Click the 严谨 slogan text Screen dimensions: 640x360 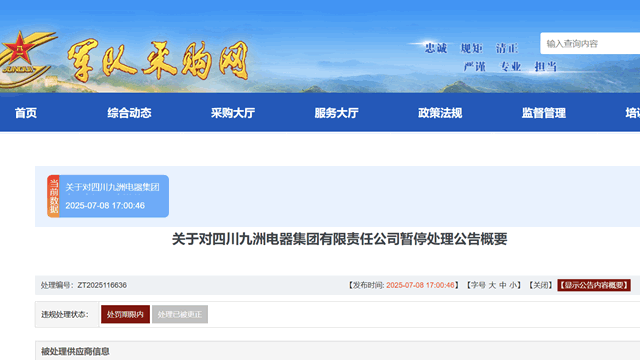[x=475, y=67]
